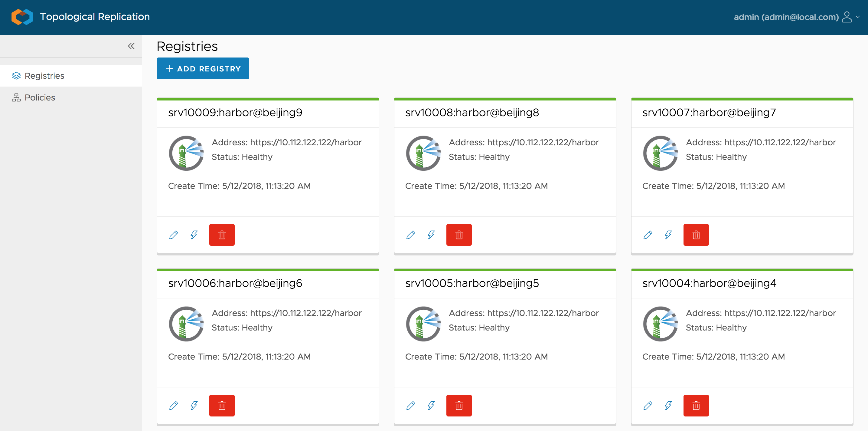The width and height of the screenshot is (868, 431).
Task: Delete the srv10008:harbor@beijing8 registry
Action: (459, 235)
